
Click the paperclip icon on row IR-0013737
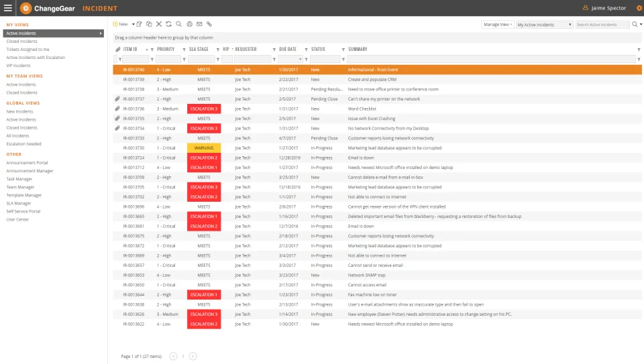pyautogui.click(x=117, y=99)
